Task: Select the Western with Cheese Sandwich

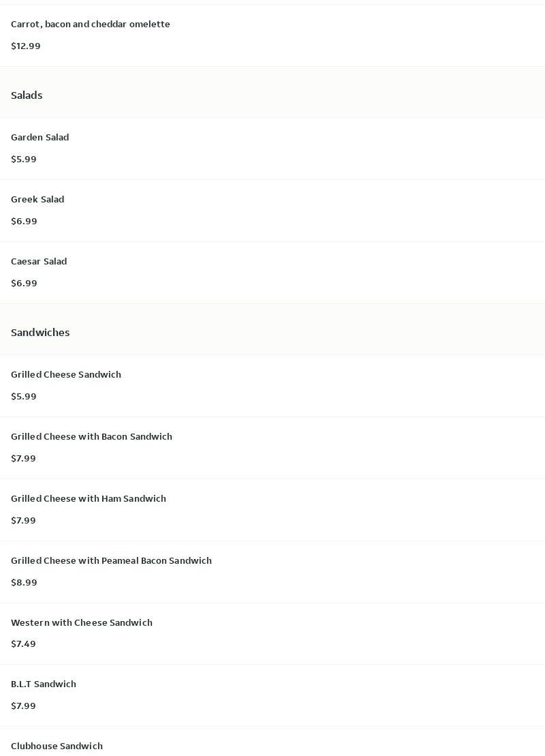Action: 272,633
